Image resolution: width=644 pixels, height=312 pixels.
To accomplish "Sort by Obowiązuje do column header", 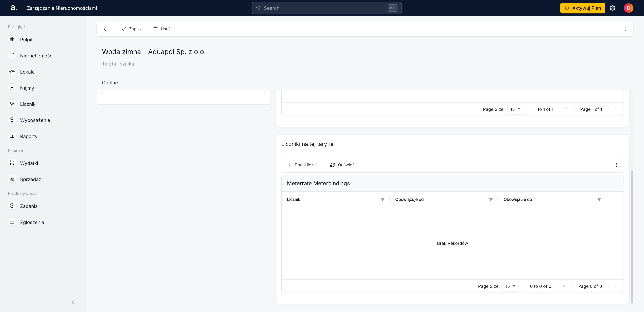I will tap(518, 199).
